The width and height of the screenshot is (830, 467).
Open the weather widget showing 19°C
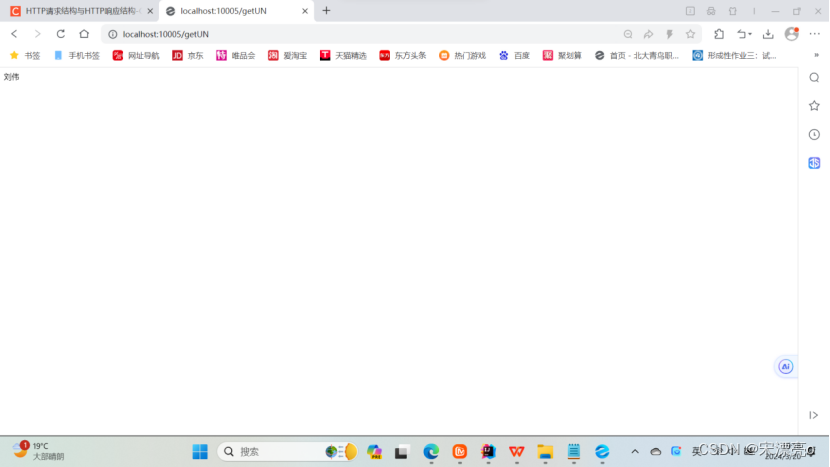coord(38,451)
